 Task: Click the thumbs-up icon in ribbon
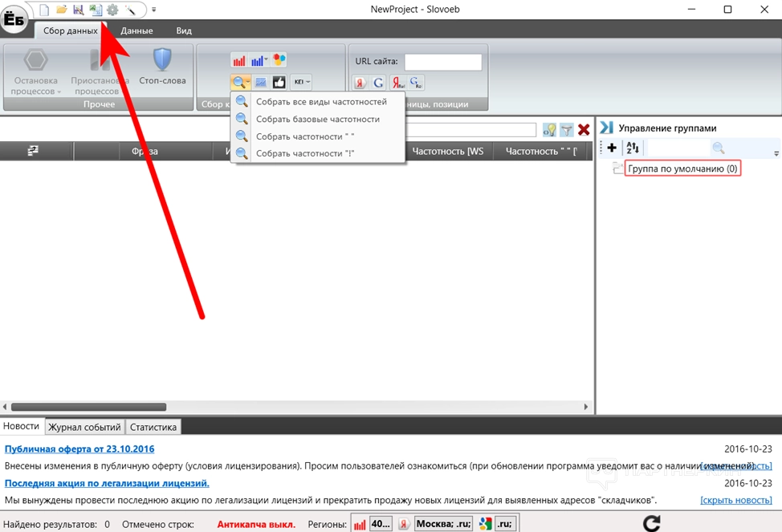point(279,82)
